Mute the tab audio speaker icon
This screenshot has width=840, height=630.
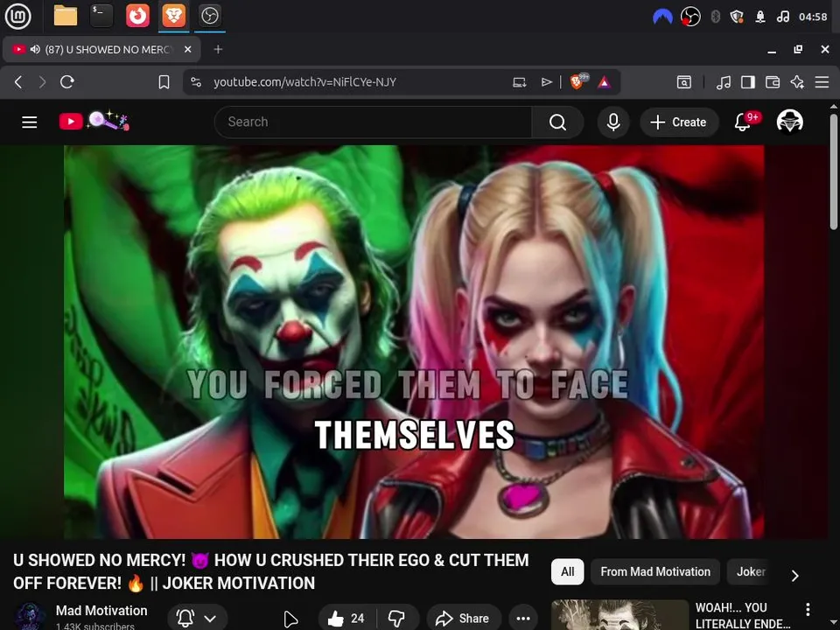tap(35, 49)
